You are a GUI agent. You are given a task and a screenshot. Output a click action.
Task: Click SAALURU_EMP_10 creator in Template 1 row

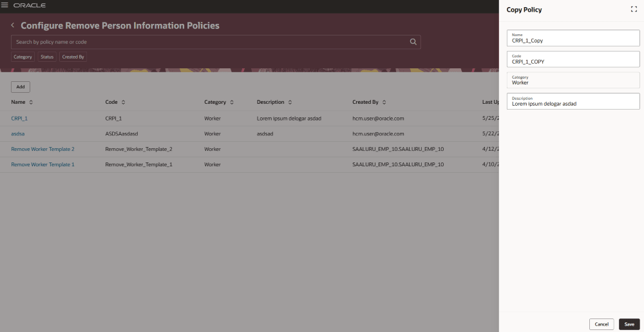398,164
